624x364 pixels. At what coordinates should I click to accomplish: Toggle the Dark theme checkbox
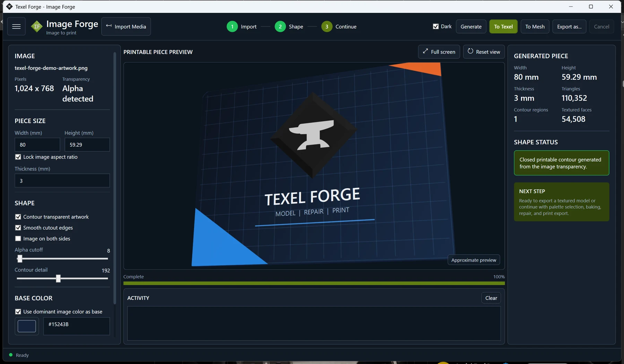(436, 26)
